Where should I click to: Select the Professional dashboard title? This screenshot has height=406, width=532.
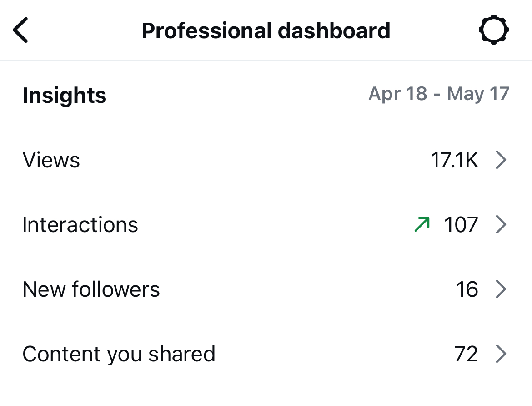click(266, 30)
